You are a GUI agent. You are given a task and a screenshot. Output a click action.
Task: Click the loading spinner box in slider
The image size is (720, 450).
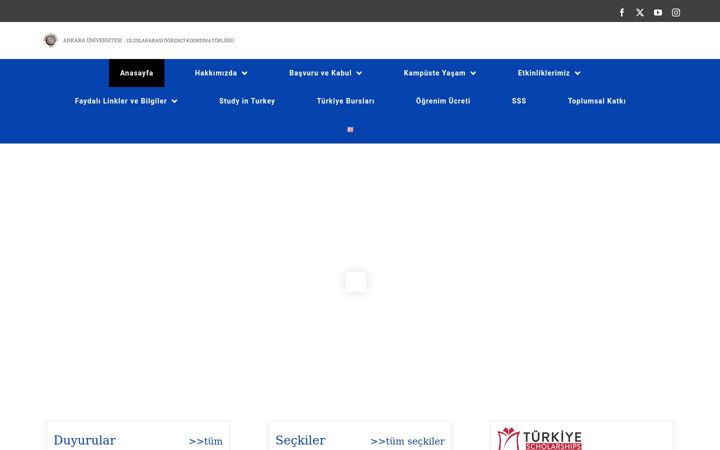[x=356, y=282]
